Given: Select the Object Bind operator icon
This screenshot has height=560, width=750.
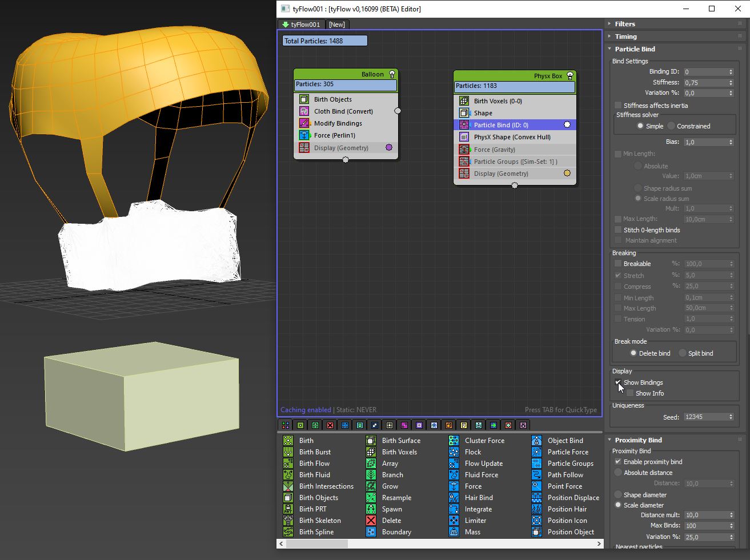Looking at the screenshot, I should tap(536, 441).
